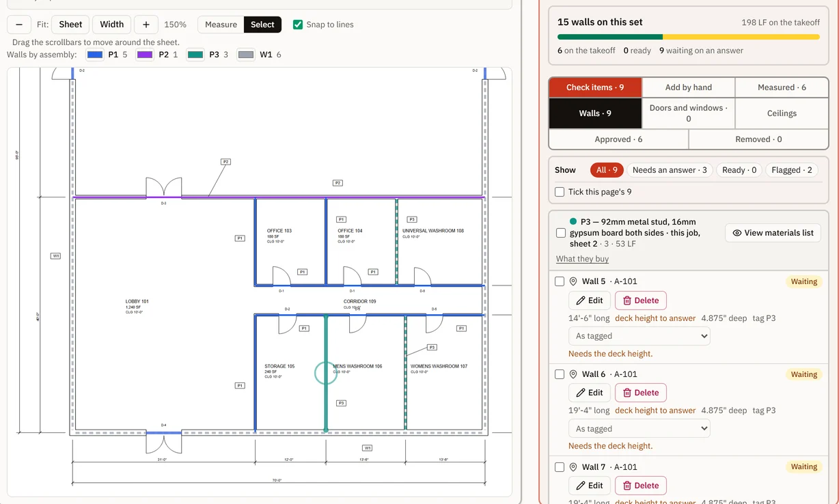Viewport: 839px width, 504px height.
Task: Filter by Ready · 0
Action: coord(739,170)
